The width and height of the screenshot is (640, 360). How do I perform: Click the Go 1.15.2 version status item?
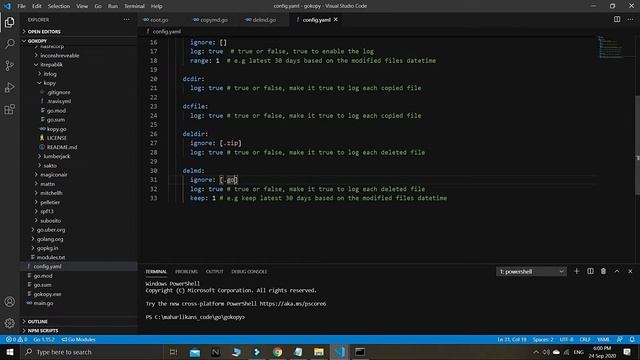(44, 340)
